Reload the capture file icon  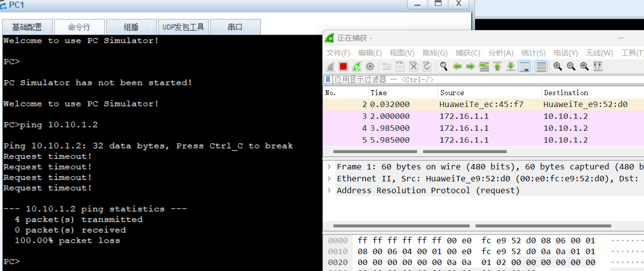427,66
